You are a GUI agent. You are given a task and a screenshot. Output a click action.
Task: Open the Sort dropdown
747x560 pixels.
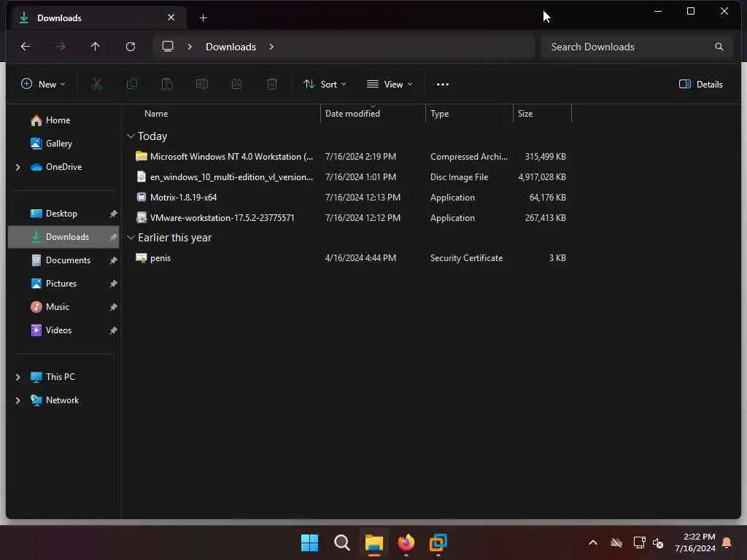(x=325, y=85)
